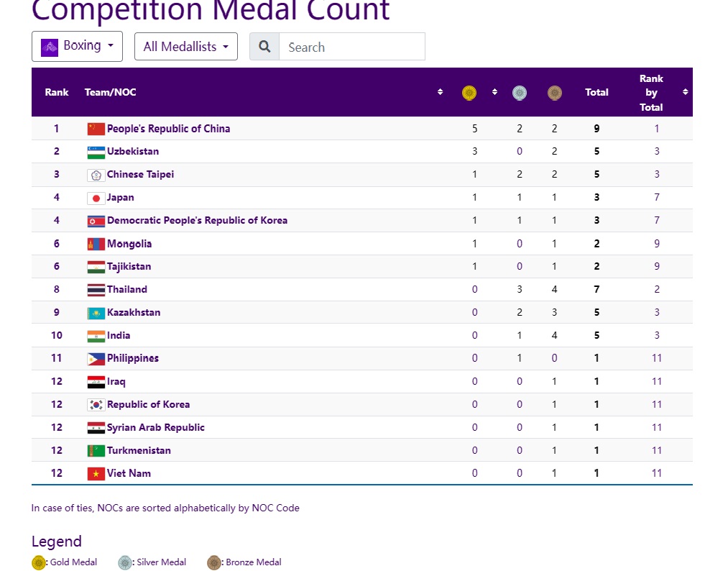Click the Uzbekistan flag icon
Image resolution: width=728 pixels, height=571 pixels.
point(96,152)
